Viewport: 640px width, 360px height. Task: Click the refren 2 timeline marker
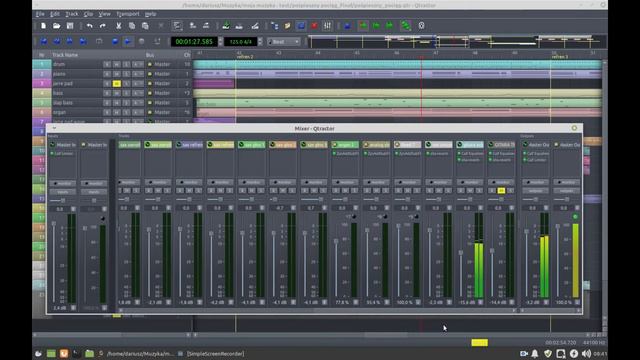[245, 57]
